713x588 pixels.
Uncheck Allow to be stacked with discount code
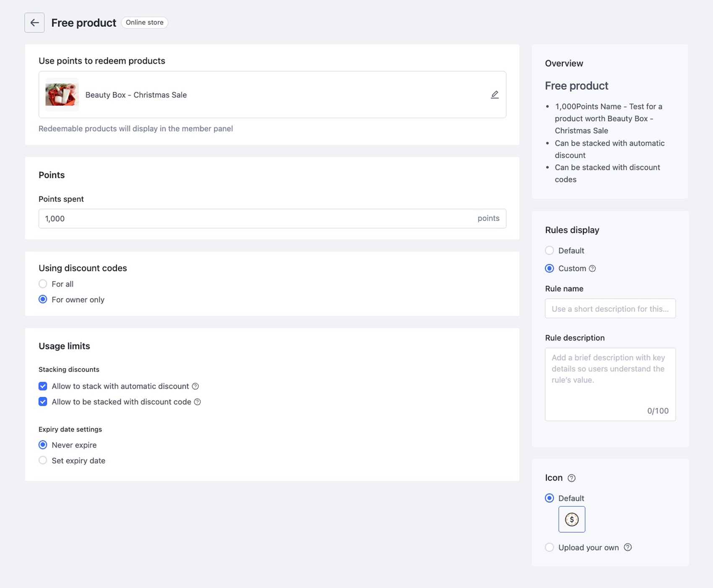(x=43, y=402)
